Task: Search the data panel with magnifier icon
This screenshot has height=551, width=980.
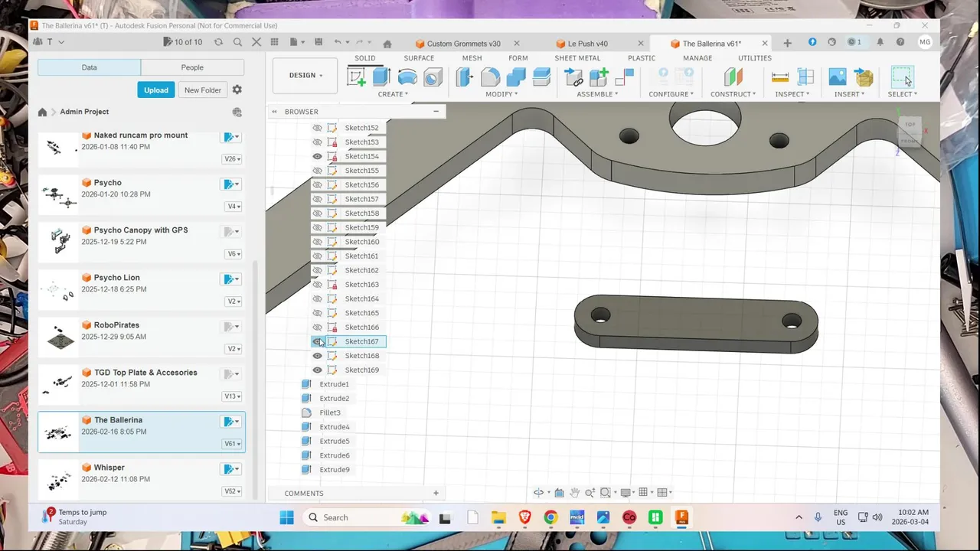Action: [x=237, y=42]
